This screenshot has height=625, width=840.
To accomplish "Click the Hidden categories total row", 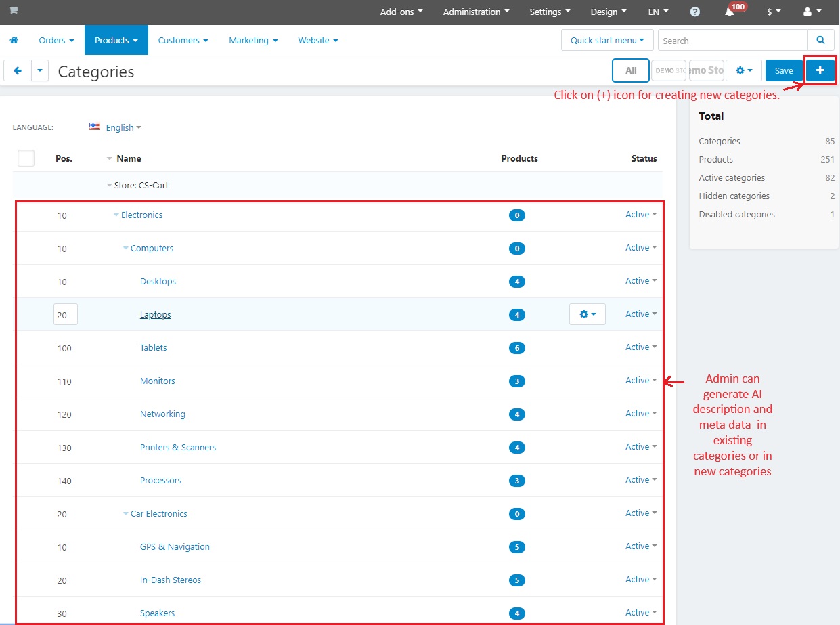I will [x=766, y=196].
